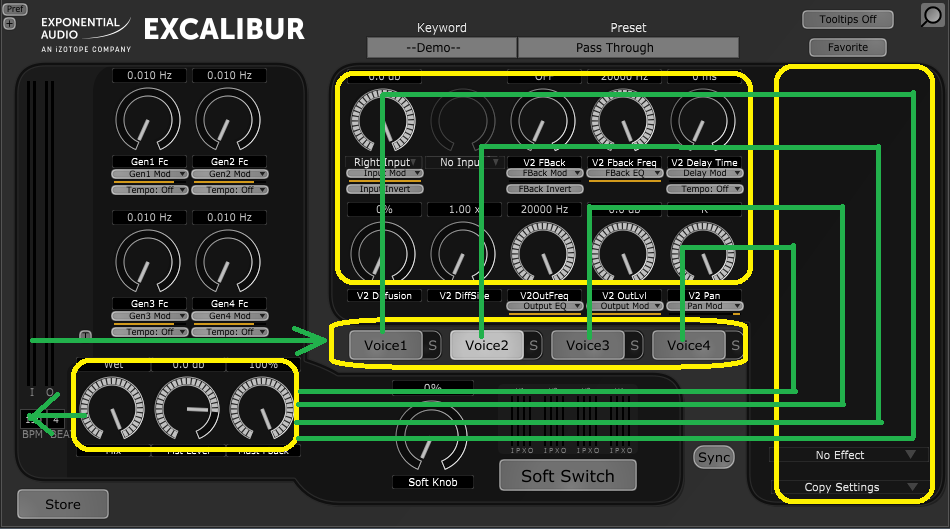The width and height of the screenshot is (950, 529).
Task: Open the Copy Settings dropdown
Action: [848, 487]
